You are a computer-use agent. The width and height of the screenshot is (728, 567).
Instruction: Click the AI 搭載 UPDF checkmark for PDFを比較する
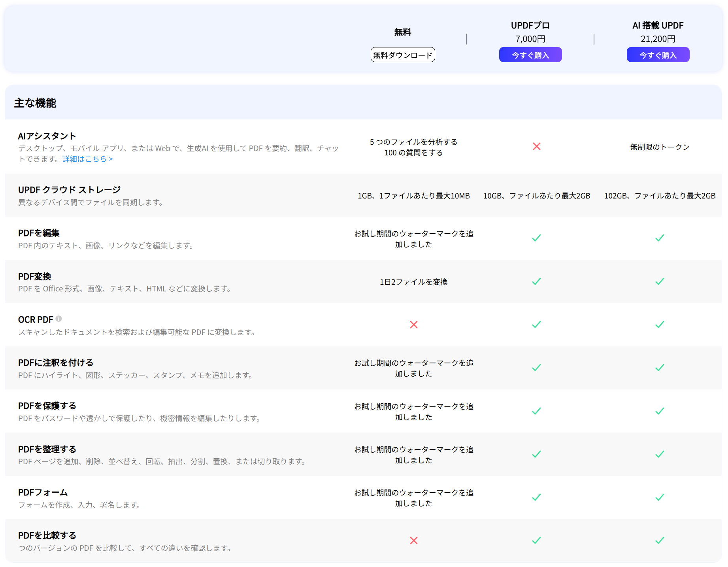pos(660,541)
